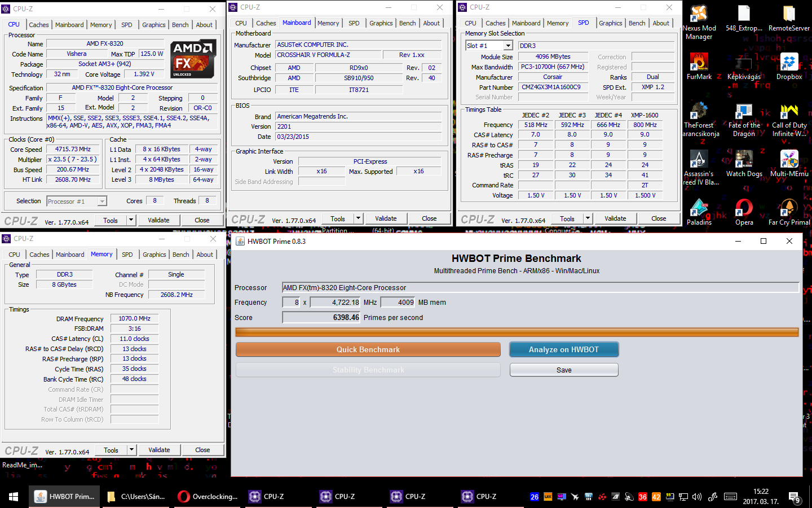
Task: Click Core Speed value 4715.73 MHz
Action: coord(73,150)
